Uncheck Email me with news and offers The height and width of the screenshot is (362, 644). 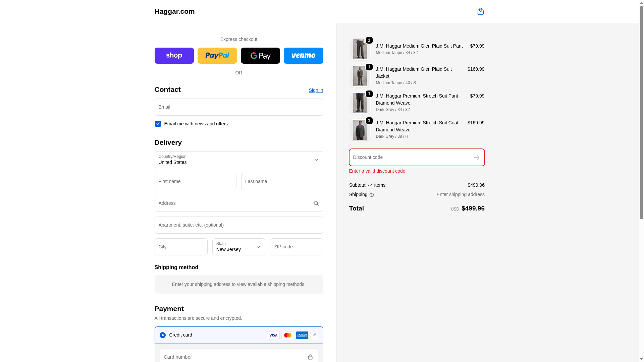pyautogui.click(x=158, y=124)
